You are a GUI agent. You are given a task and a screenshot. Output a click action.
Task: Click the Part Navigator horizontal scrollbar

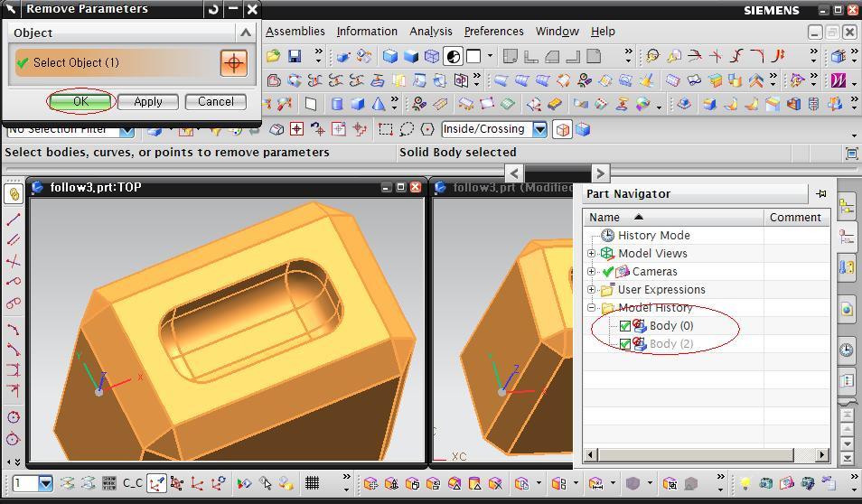696,454
